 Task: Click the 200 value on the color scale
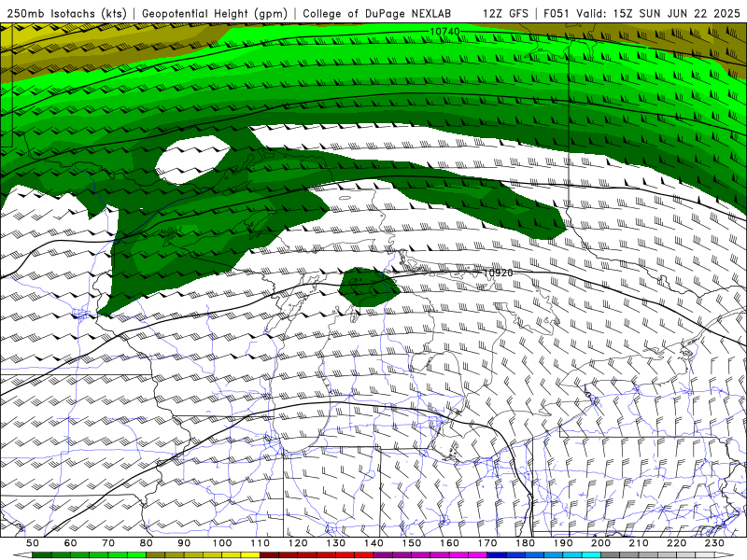(600, 543)
